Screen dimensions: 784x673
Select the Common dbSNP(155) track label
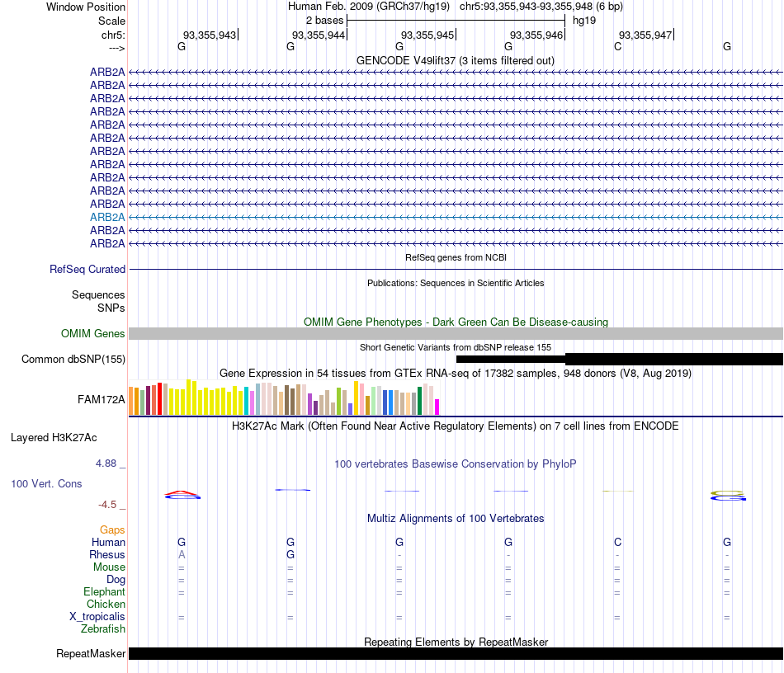[73, 360]
